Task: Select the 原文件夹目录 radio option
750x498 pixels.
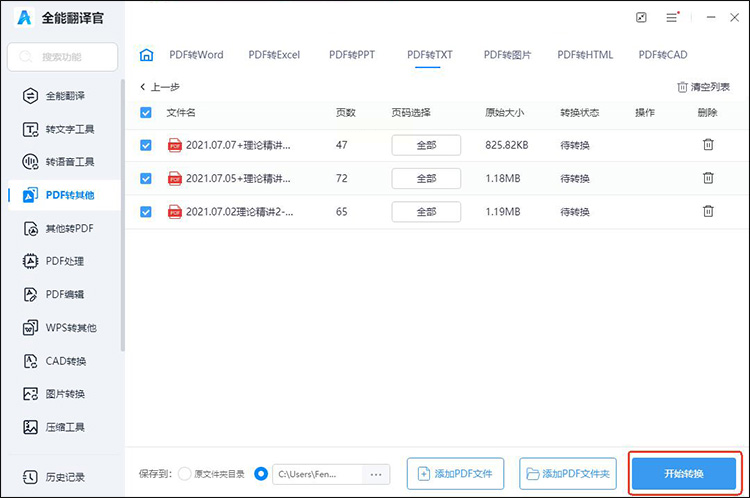Action: 185,474
